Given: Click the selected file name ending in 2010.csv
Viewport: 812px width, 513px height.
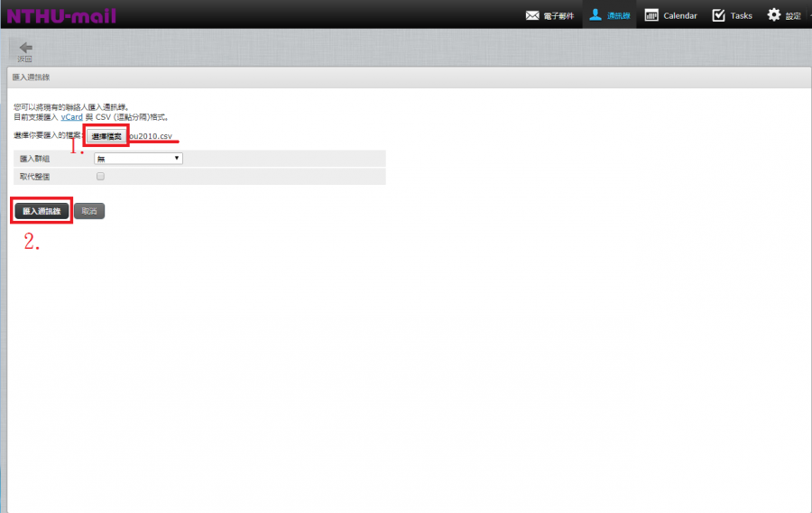Looking at the screenshot, I should click(x=152, y=136).
